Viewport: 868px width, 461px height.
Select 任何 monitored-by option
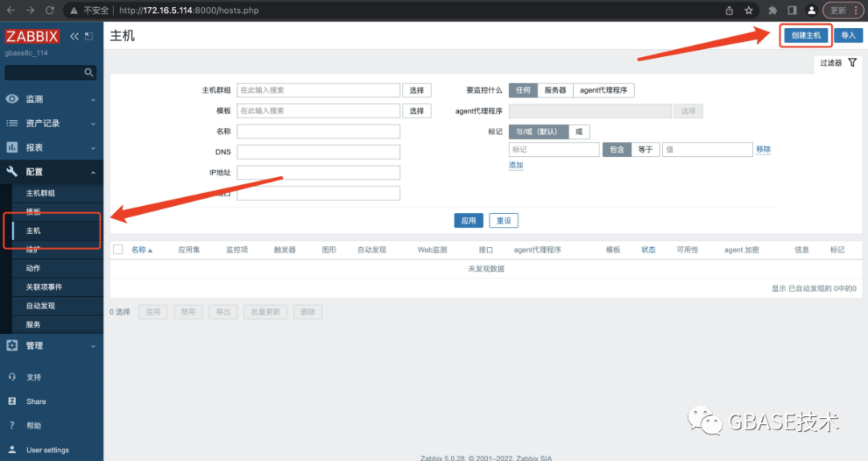(523, 90)
